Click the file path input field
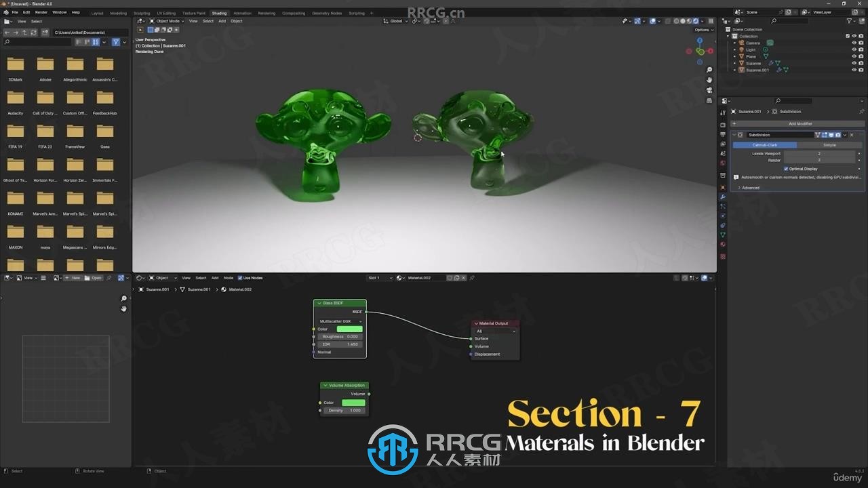868x488 pixels. pos(90,33)
